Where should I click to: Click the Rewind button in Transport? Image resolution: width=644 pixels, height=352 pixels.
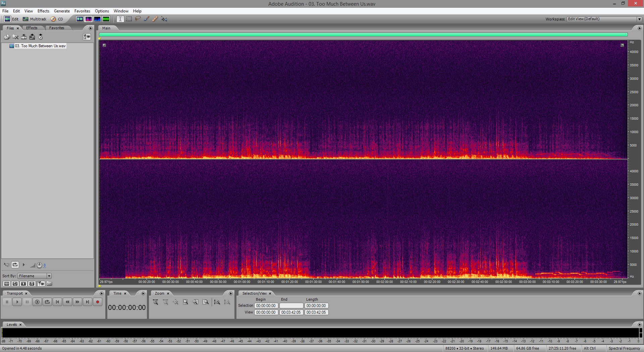coord(67,302)
